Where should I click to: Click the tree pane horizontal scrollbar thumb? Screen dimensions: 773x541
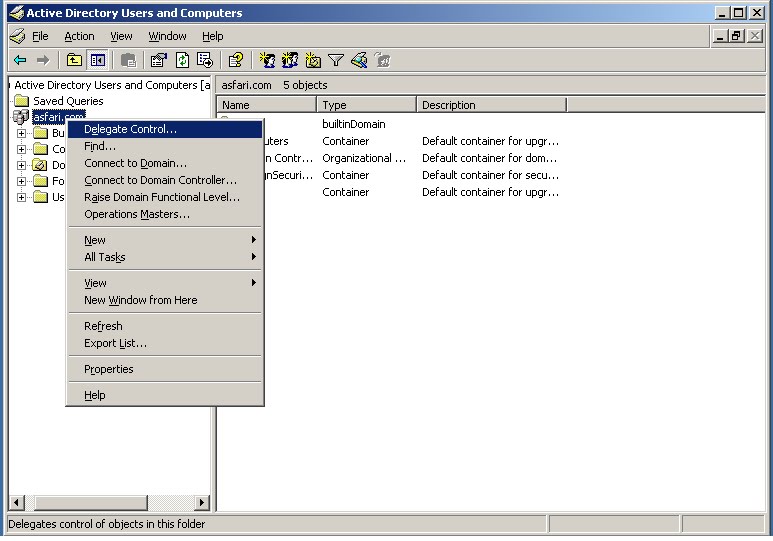pos(91,503)
